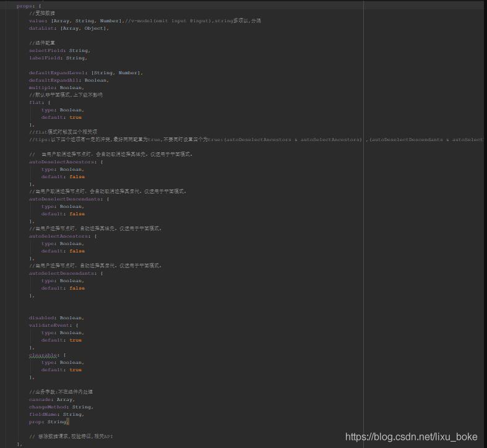Click the autoDeselectDescendants property name
The width and height of the screenshot is (487, 448).
coord(66,199)
